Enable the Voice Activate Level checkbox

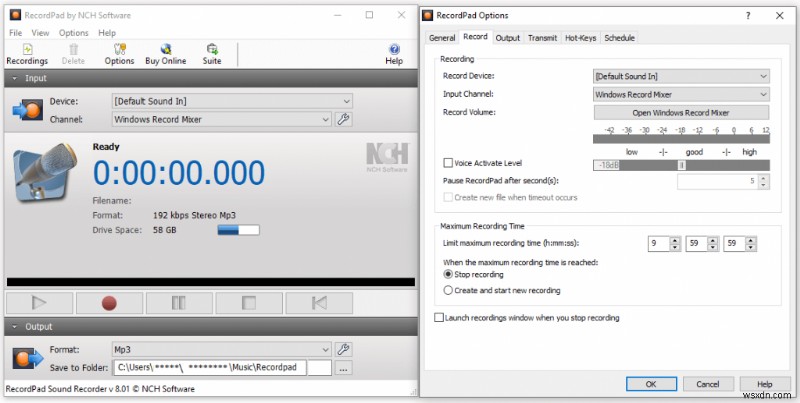pyautogui.click(x=448, y=163)
